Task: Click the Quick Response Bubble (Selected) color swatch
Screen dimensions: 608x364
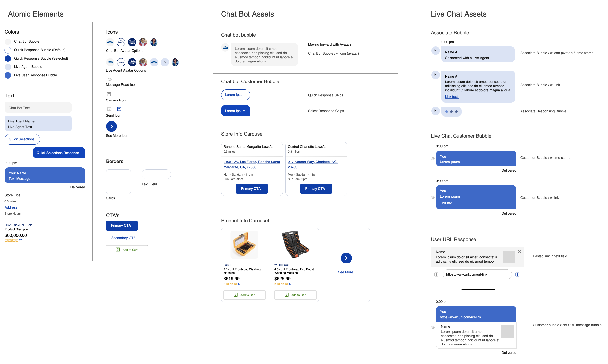Action: point(8,58)
